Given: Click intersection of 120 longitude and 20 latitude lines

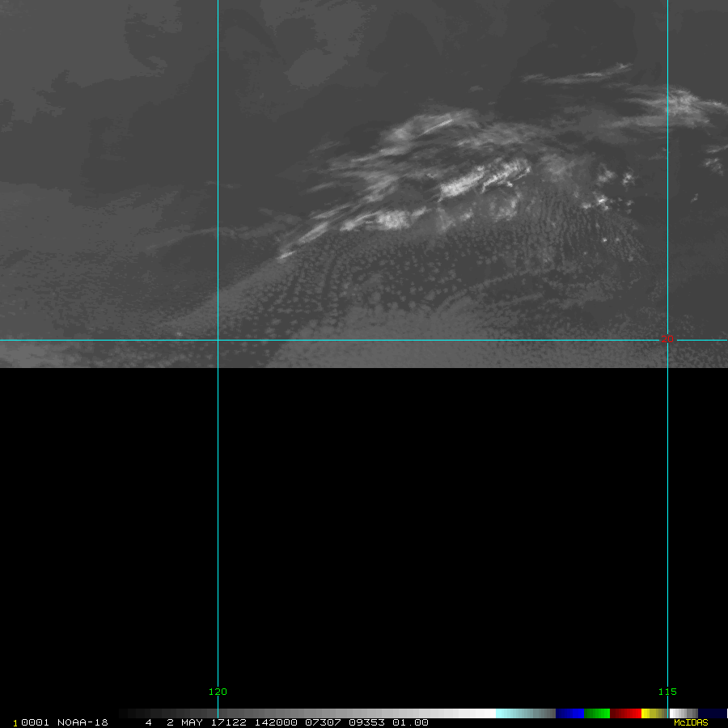Looking at the screenshot, I should [218, 340].
